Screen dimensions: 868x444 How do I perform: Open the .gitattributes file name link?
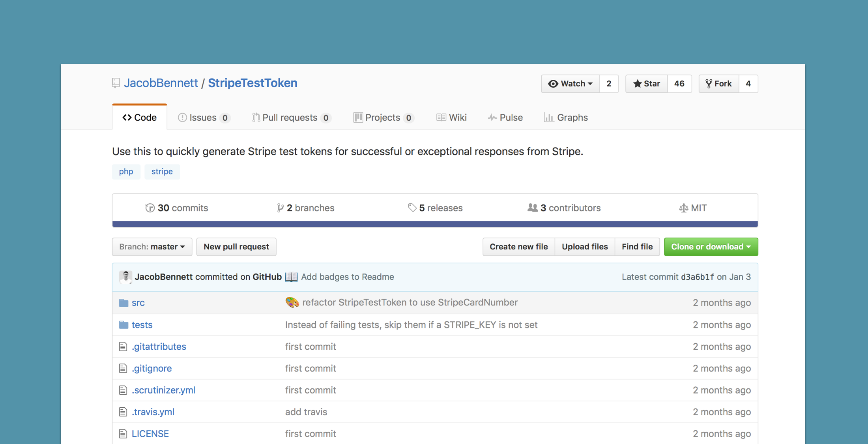(x=159, y=347)
